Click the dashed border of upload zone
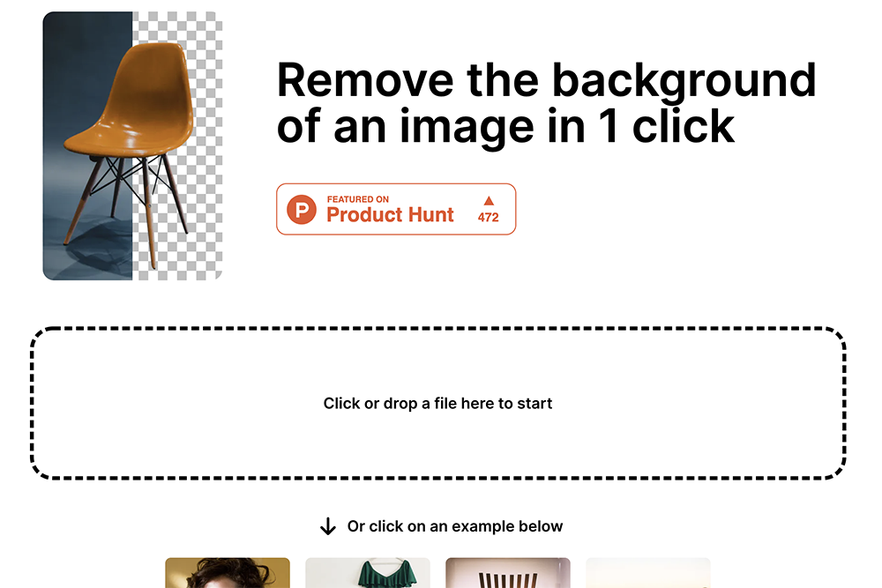 [x=437, y=329]
